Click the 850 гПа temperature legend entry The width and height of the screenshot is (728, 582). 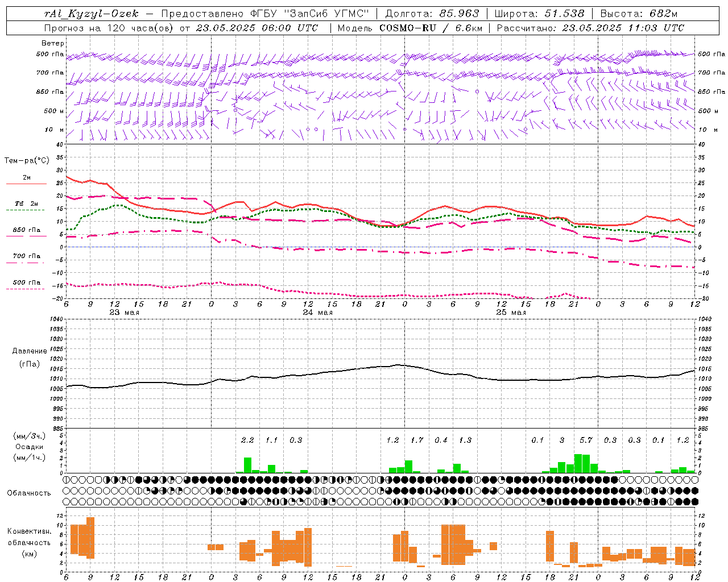[x=27, y=230]
